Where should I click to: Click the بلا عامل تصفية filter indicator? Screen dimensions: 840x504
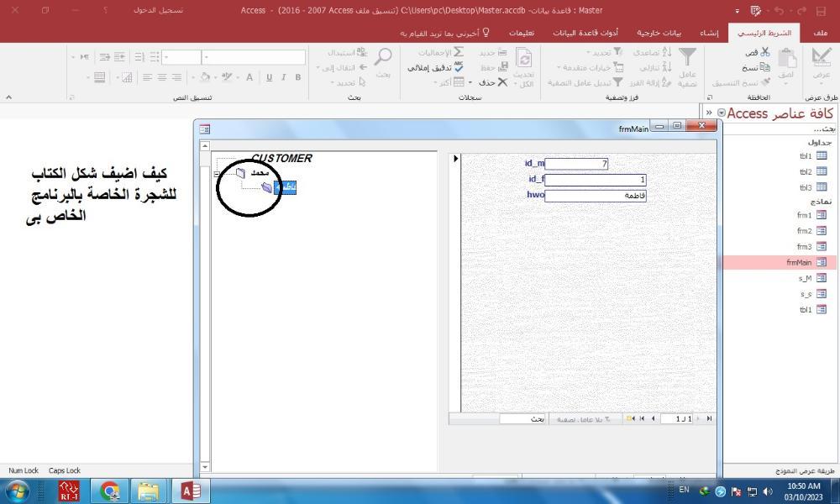584,419
